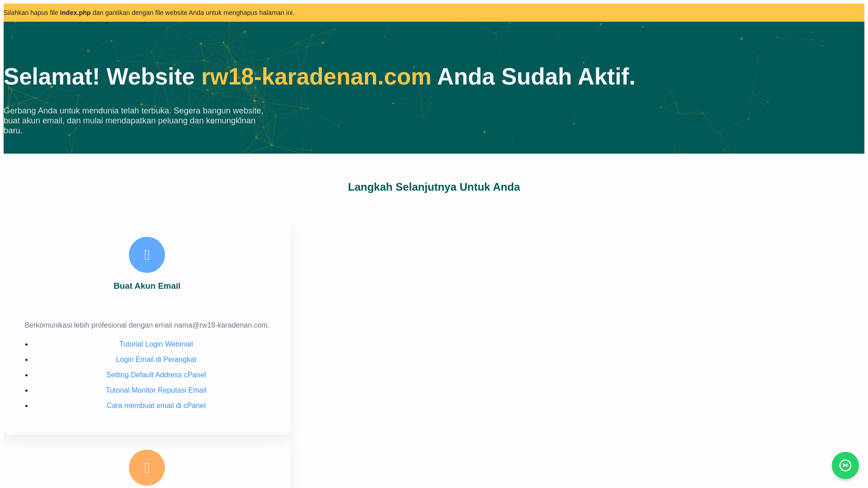Open Tutorial Monitor Reputasi Email link
868x488 pixels.
(156, 390)
